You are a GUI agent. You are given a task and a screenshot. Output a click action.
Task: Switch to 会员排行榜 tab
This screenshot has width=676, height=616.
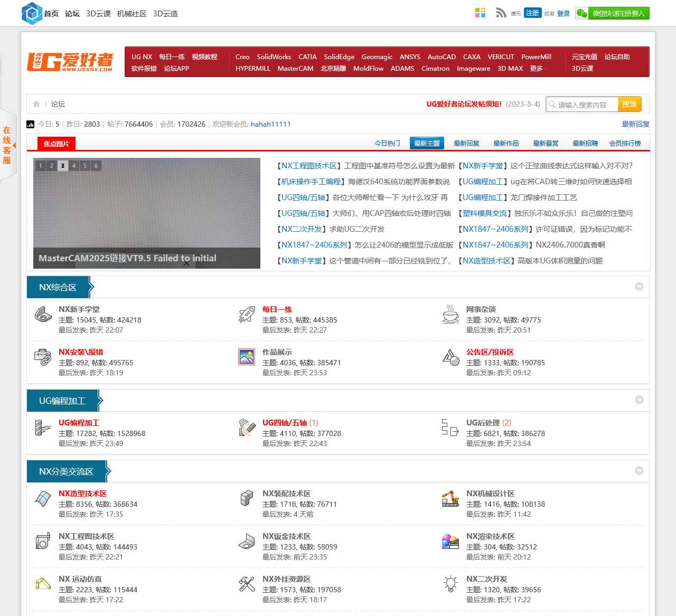625,144
